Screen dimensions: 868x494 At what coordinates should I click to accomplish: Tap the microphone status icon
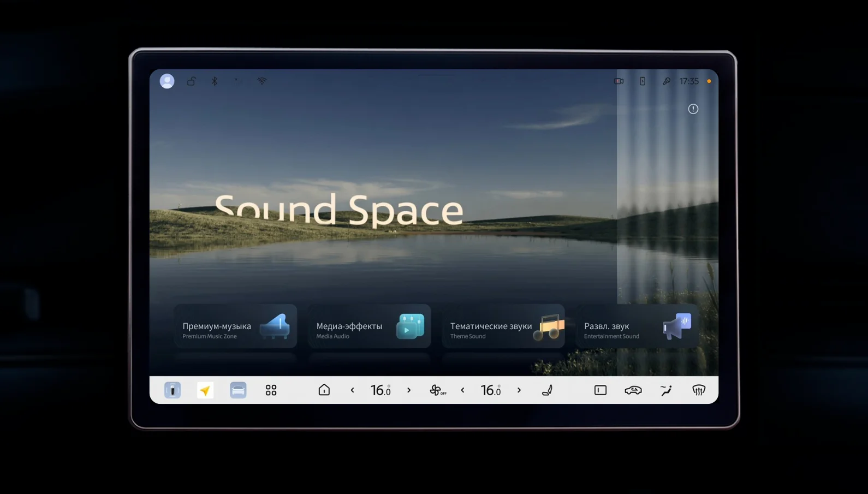tap(667, 81)
